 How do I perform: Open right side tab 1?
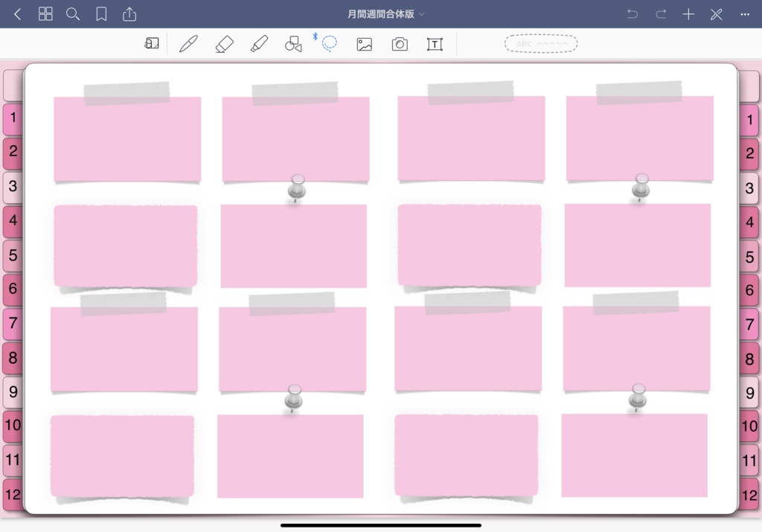tap(749, 120)
